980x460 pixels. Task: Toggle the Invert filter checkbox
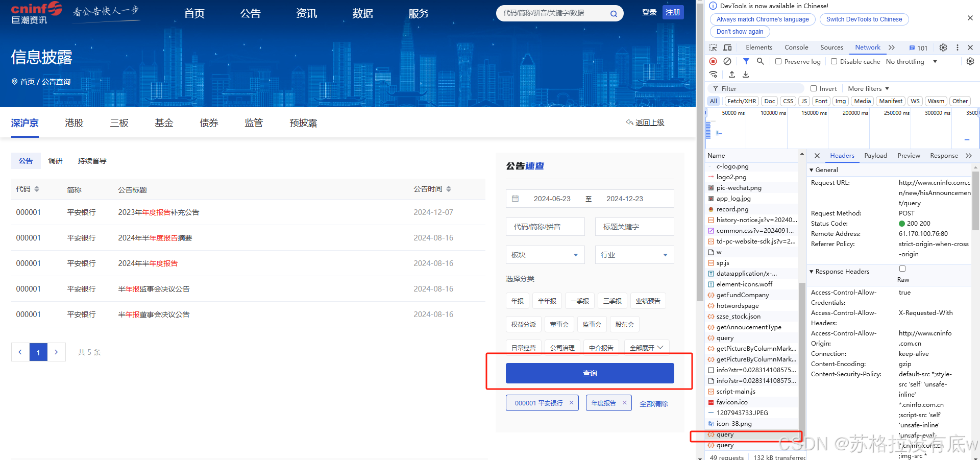[x=814, y=88]
